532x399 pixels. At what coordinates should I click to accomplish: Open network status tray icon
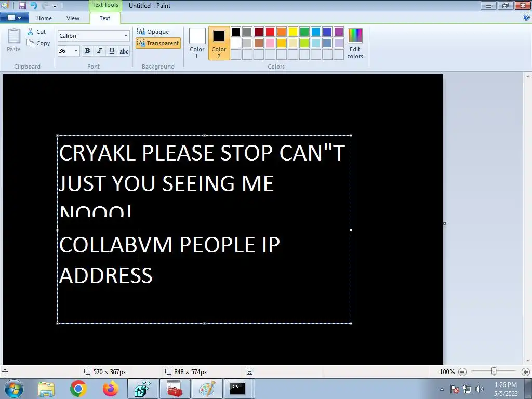point(467,389)
